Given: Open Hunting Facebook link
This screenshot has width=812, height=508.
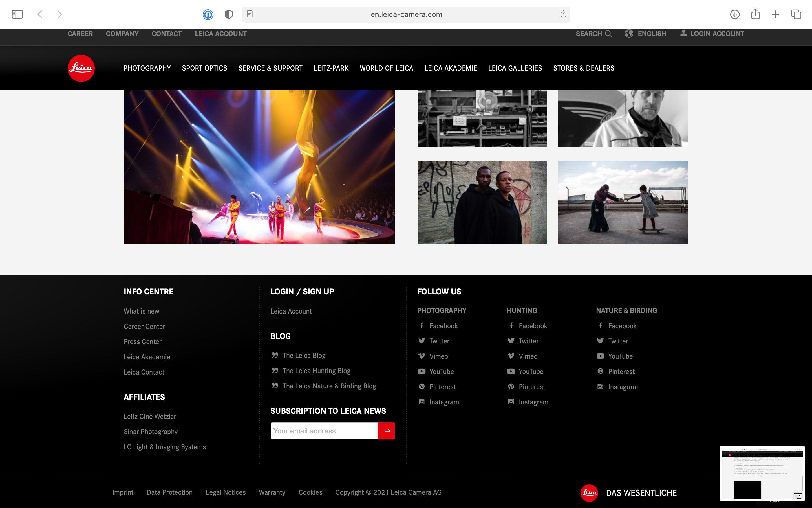Looking at the screenshot, I should pos(528,326).
